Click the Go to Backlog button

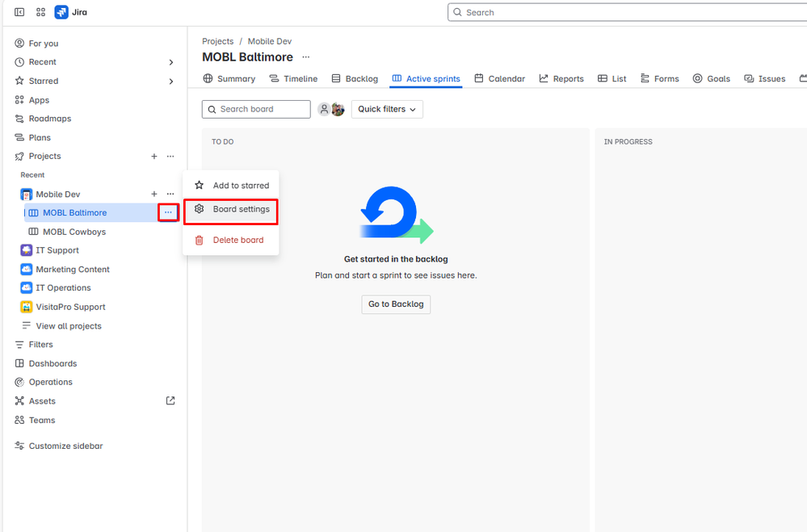396,304
